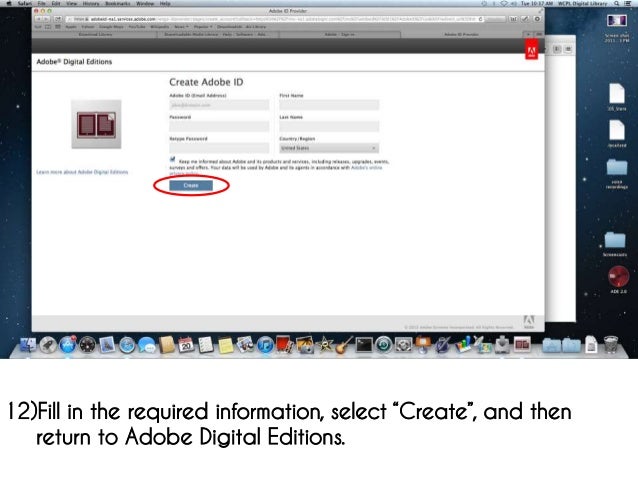Open Safari compass icon in dock
The height and width of the screenshot is (479, 638).
(127, 345)
